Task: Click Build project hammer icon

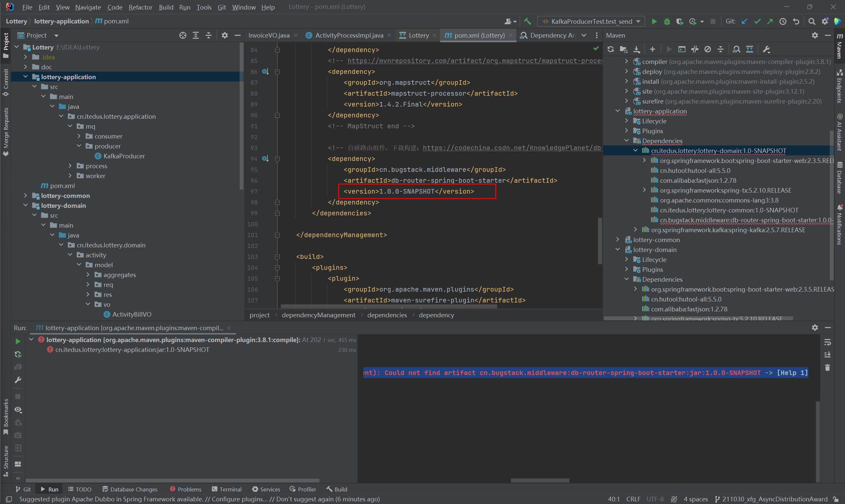Action: pos(528,21)
